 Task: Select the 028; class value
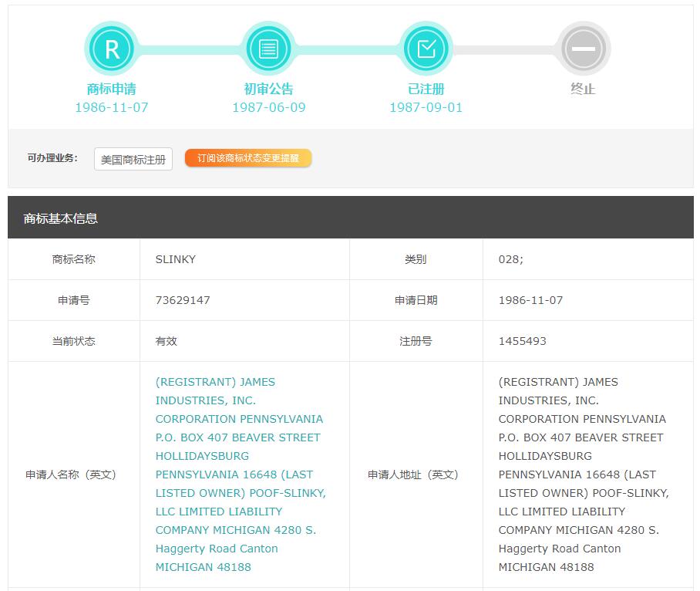(510, 259)
